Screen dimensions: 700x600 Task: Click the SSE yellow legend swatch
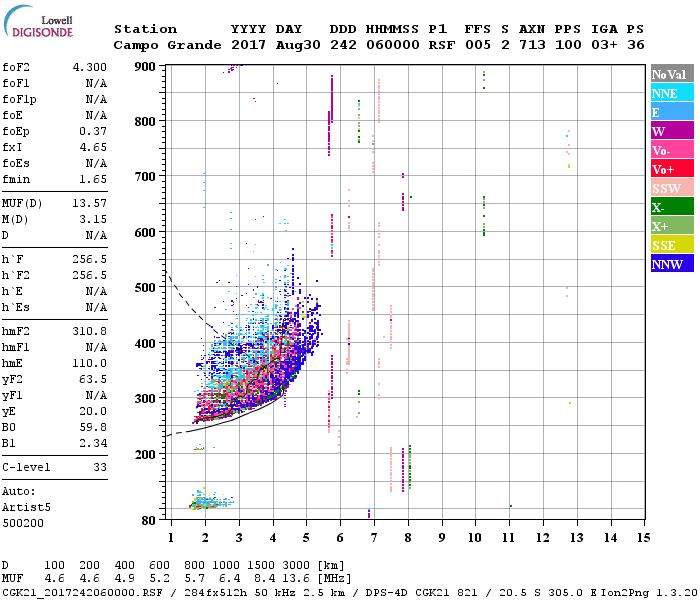click(x=672, y=244)
